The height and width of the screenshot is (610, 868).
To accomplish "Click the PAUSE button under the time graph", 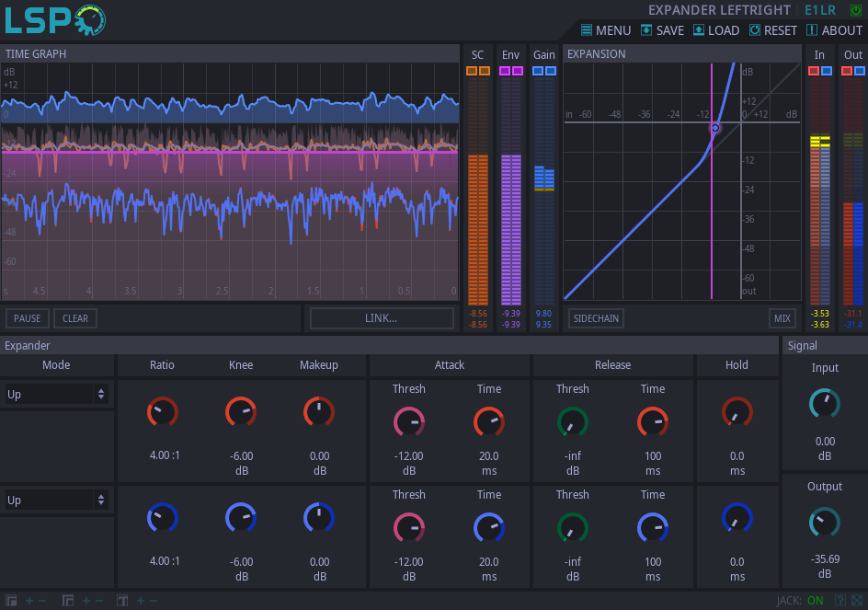I will pyautogui.click(x=28, y=318).
